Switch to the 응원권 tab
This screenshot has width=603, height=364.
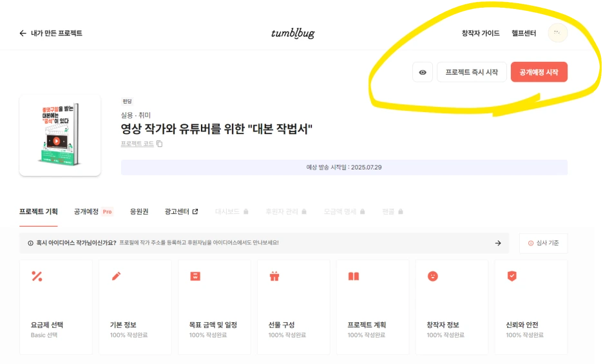click(139, 211)
